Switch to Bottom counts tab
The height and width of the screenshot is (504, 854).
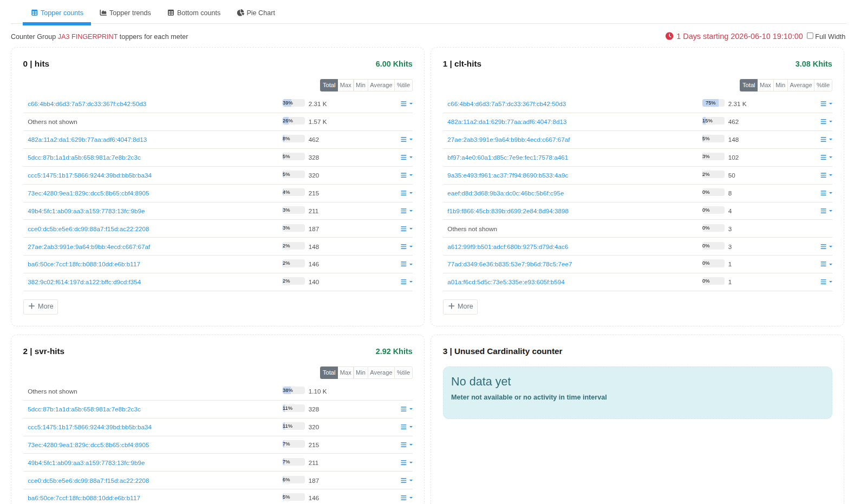click(194, 13)
